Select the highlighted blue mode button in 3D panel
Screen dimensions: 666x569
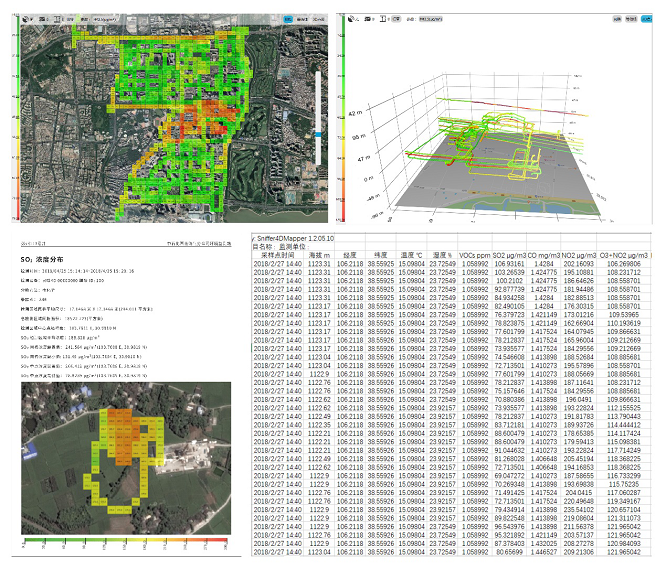[646, 19]
